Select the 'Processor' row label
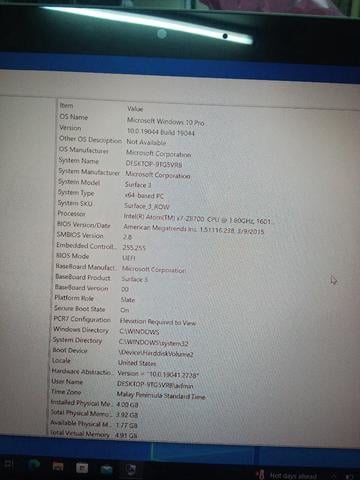Screen dimensions: 360x480 tap(71, 213)
